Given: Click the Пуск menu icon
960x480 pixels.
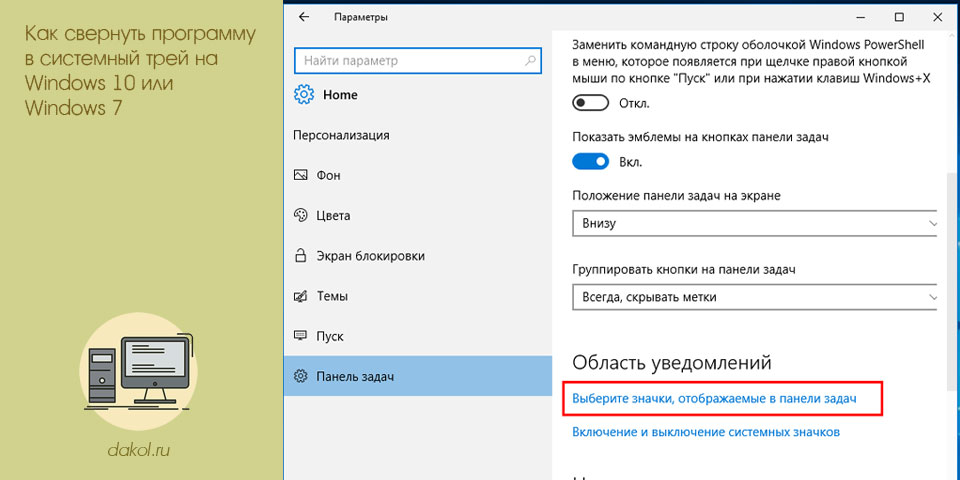Looking at the screenshot, I should 300,336.
